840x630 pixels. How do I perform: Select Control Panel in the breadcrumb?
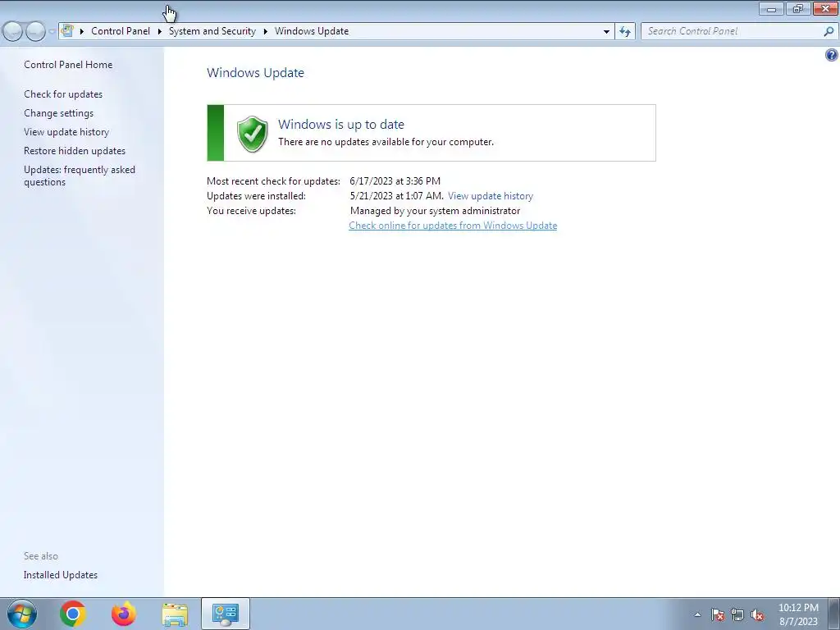pos(121,31)
